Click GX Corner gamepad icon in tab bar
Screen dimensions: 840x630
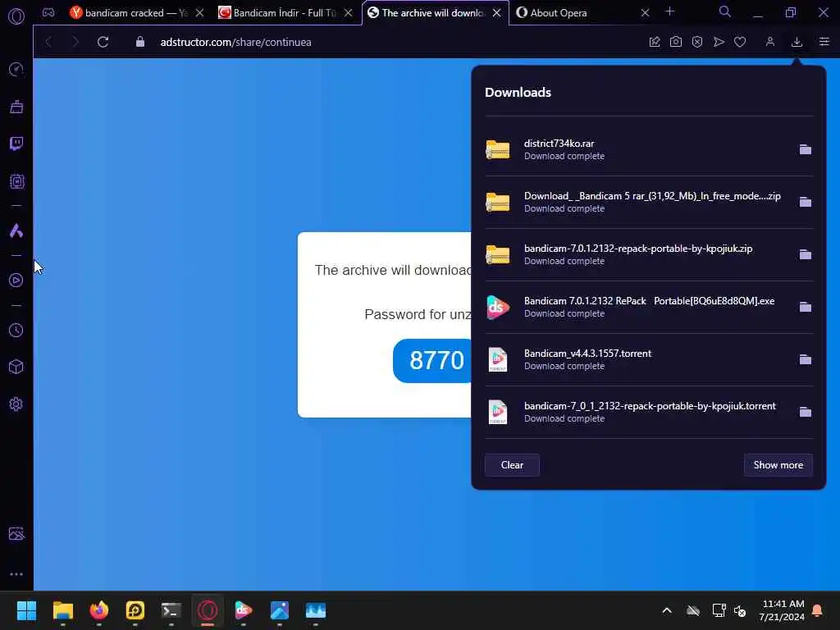point(48,13)
